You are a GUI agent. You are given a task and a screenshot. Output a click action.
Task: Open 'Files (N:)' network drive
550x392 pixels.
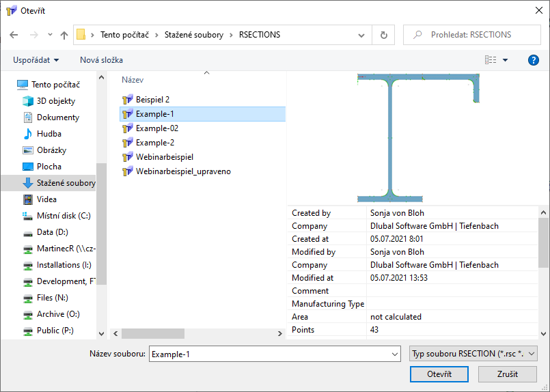click(45, 298)
